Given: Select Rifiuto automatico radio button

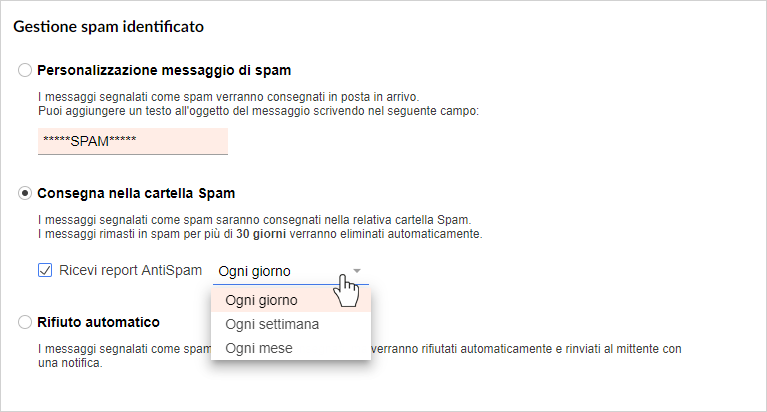Looking at the screenshot, I should coord(25,322).
